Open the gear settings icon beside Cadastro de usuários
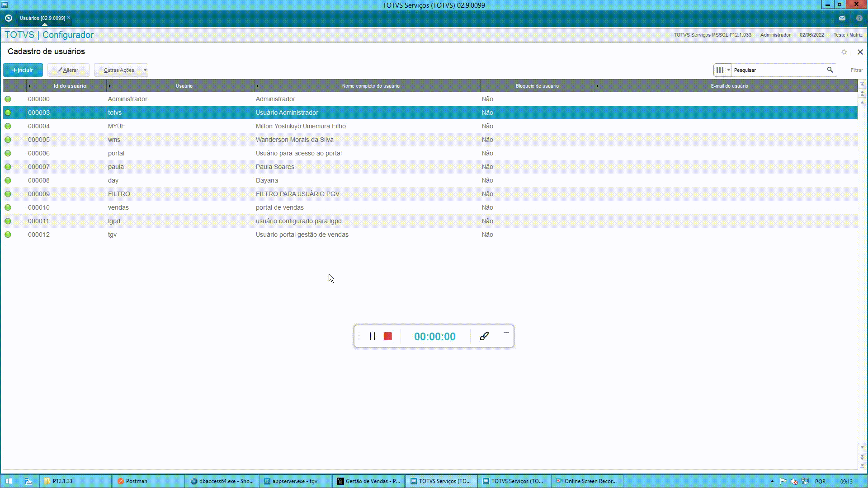Viewport: 868px width, 488px height. 844,52
